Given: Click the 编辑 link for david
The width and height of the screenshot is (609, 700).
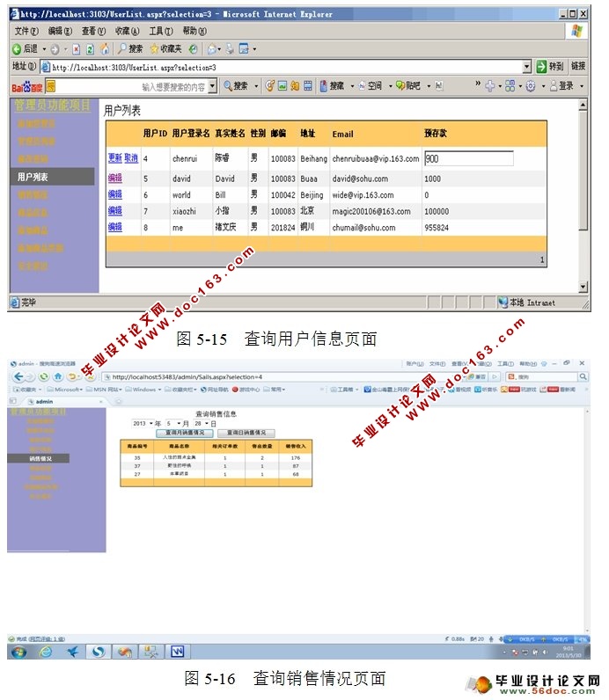Looking at the screenshot, I should (x=114, y=178).
